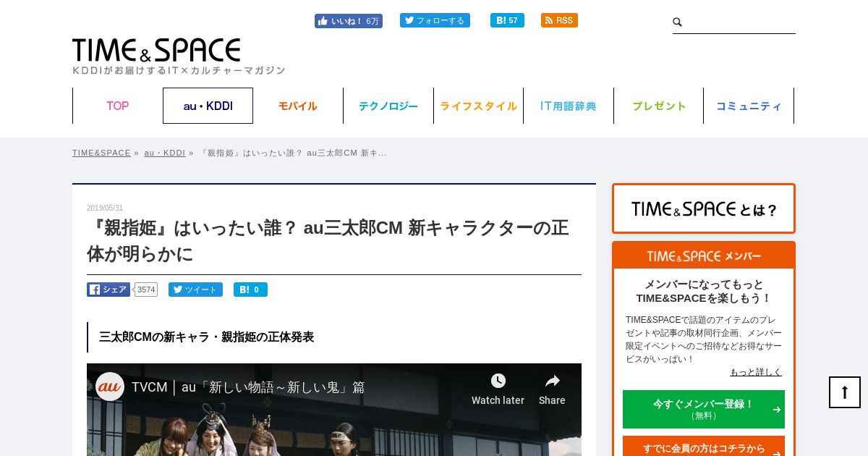Tweet the article with ツイート button

(195, 290)
